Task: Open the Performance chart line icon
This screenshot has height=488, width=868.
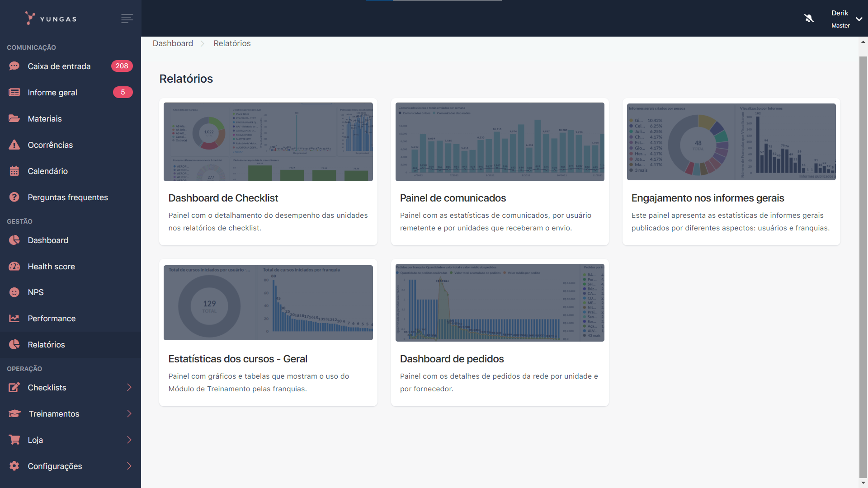Action: point(14,318)
